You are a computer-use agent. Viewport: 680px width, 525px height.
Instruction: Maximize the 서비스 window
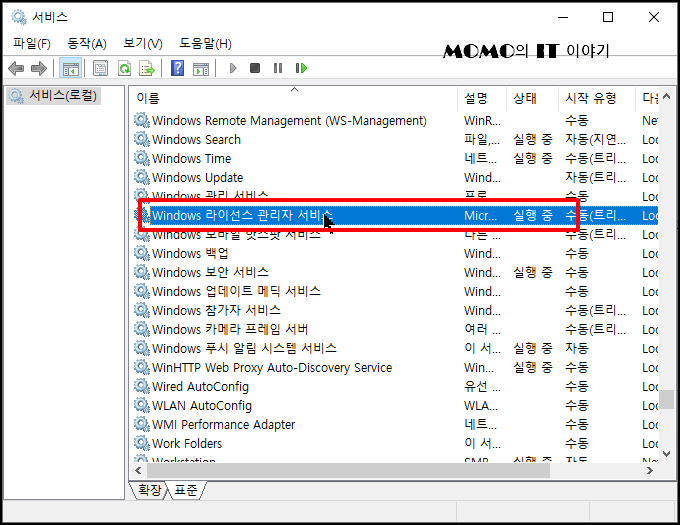(x=608, y=17)
